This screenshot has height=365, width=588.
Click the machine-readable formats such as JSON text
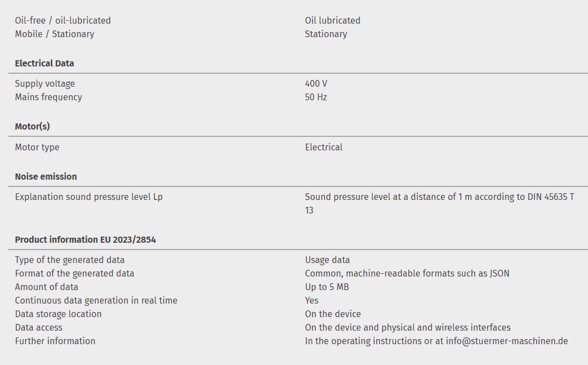pyautogui.click(x=407, y=273)
